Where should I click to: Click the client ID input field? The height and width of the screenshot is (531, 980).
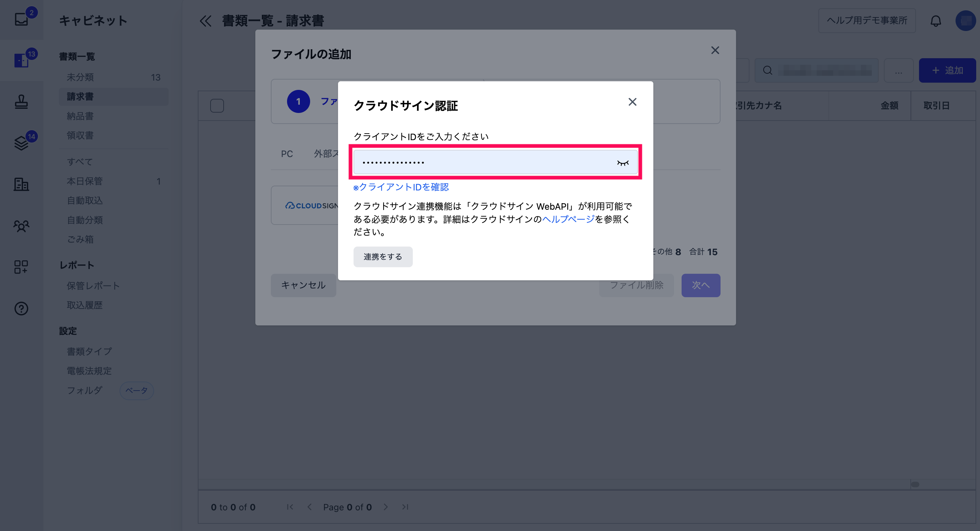pyautogui.click(x=495, y=162)
